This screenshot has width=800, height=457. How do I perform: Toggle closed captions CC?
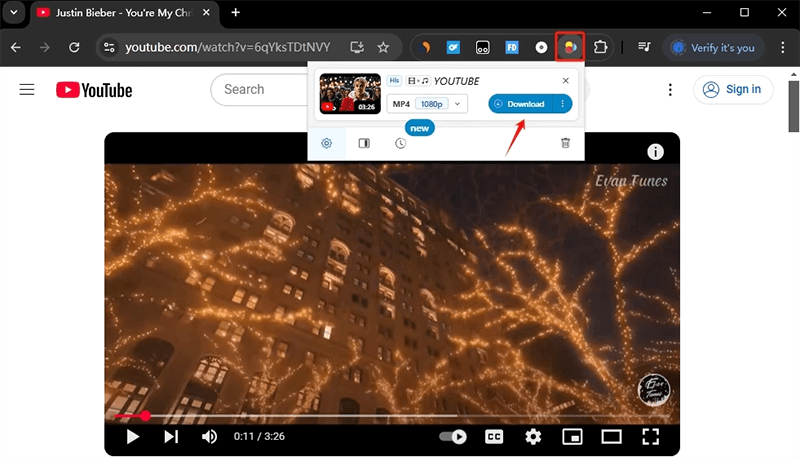tap(493, 437)
